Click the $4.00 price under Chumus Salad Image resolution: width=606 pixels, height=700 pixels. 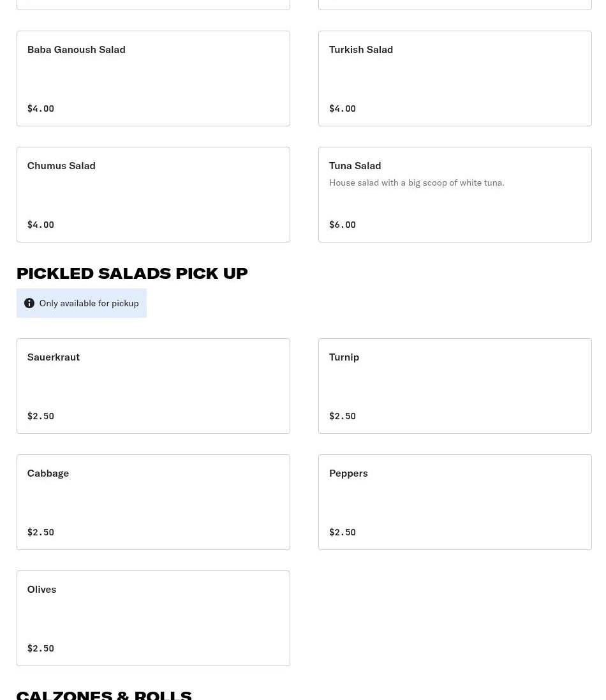[40, 225]
